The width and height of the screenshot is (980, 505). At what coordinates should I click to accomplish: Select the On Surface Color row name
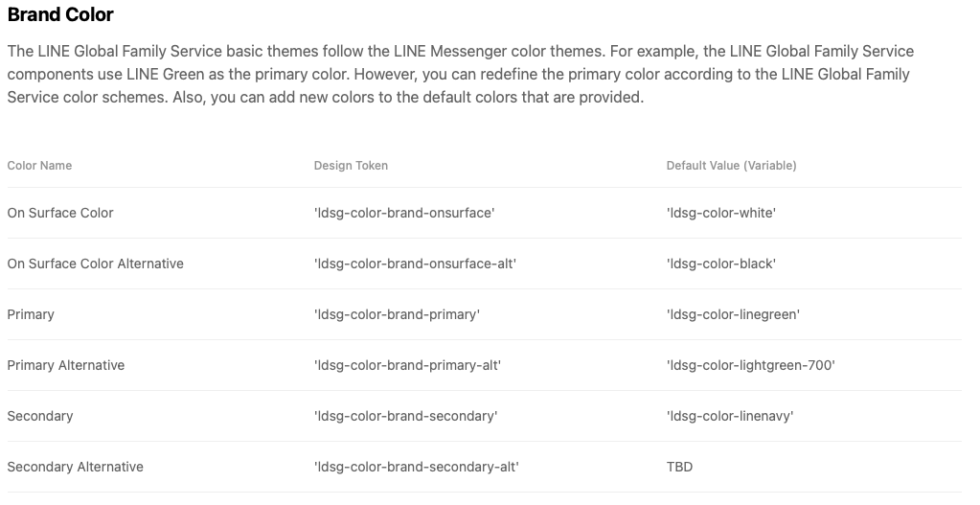tap(60, 213)
